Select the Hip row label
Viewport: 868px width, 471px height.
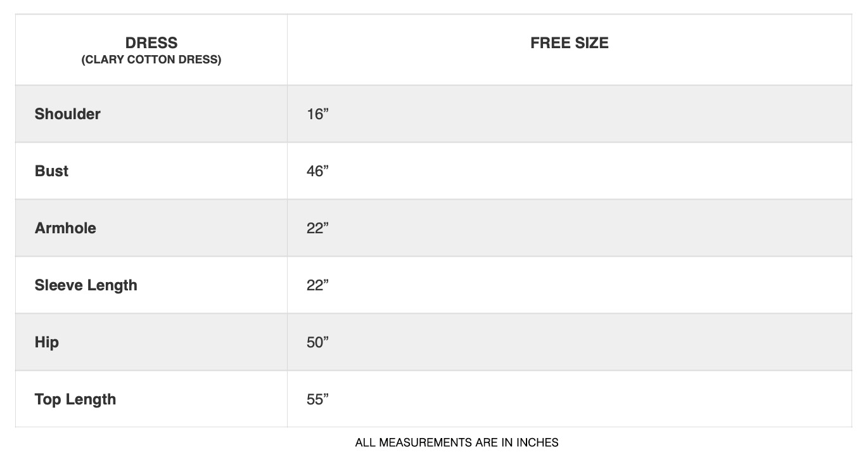46,342
